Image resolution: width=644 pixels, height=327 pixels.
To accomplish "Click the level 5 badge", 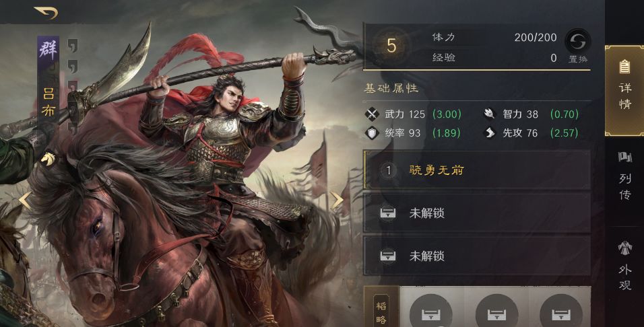I will (x=391, y=46).
